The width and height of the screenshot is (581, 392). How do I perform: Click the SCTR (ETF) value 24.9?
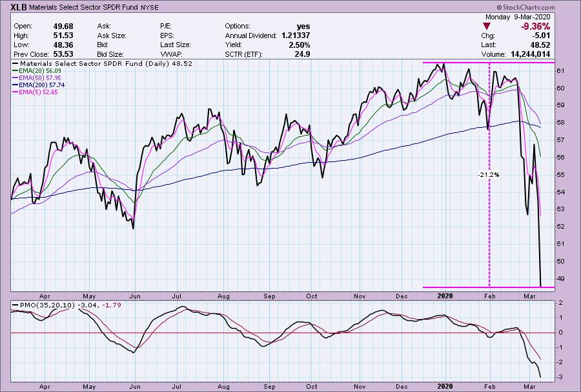(x=303, y=54)
